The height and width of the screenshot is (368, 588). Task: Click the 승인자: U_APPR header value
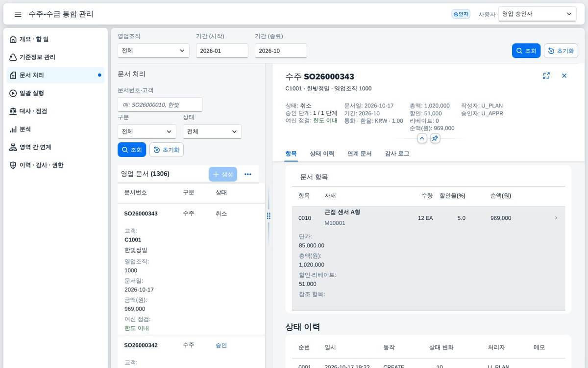(482, 113)
